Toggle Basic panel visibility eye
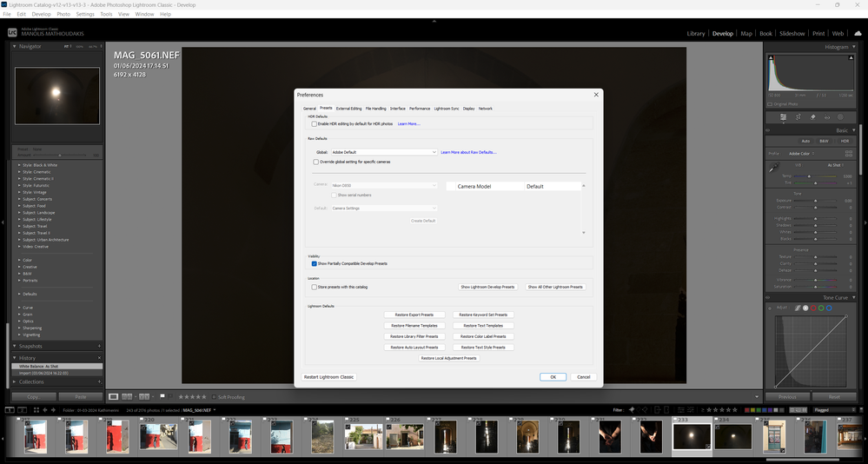Image resolution: width=868 pixels, height=464 pixels. (768, 130)
